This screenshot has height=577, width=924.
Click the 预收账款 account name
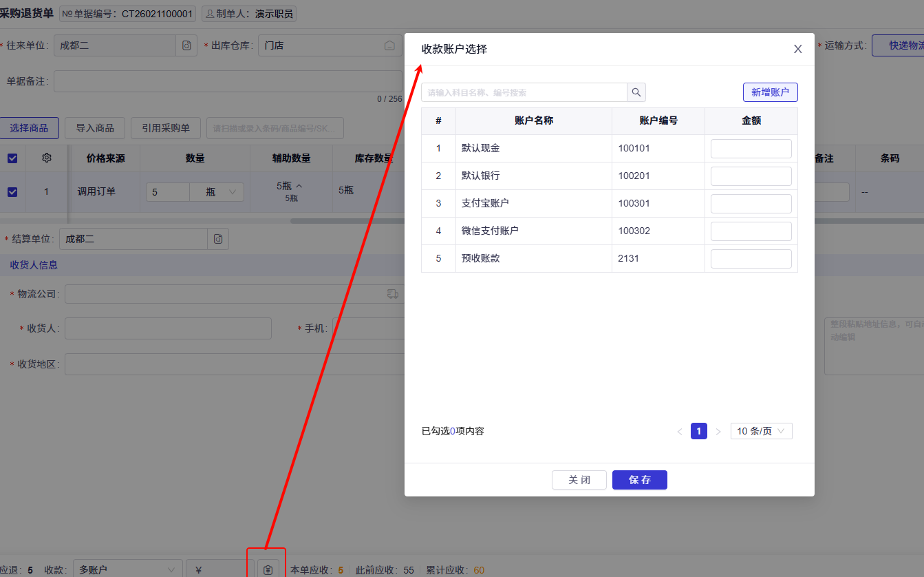click(x=481, y=258)
